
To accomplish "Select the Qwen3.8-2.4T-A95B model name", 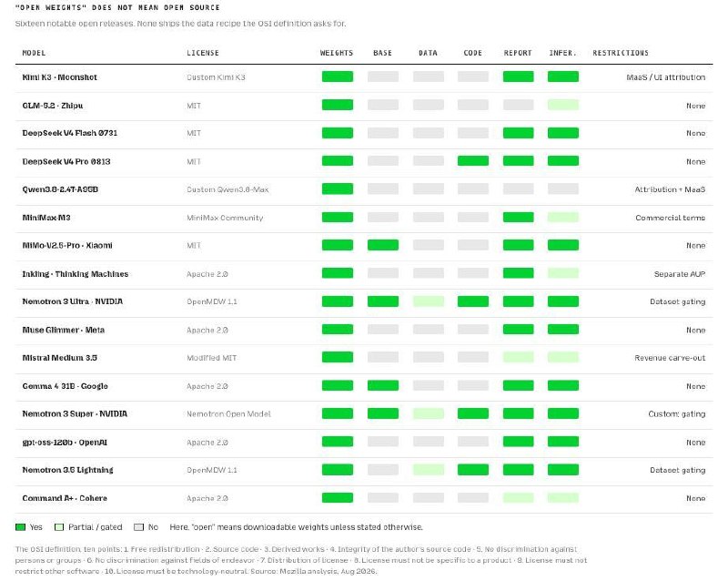I will click(x=60, y=189).
